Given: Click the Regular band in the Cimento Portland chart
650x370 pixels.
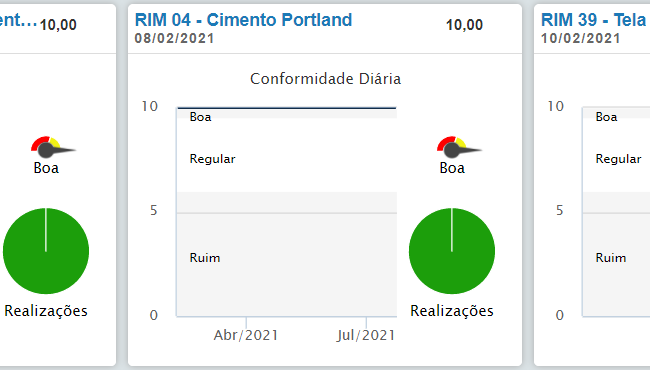Looking at the screenshot, I should [287, 155].
